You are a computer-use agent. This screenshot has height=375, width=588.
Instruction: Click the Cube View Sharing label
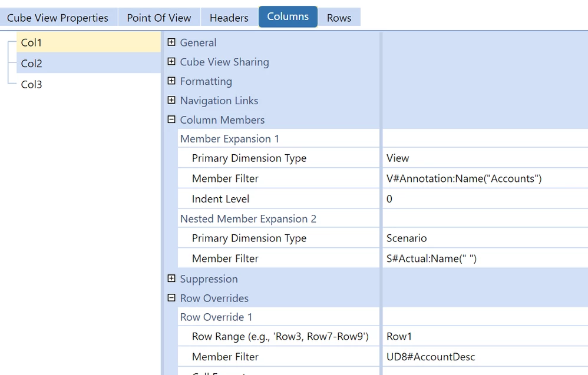[224, 62]
